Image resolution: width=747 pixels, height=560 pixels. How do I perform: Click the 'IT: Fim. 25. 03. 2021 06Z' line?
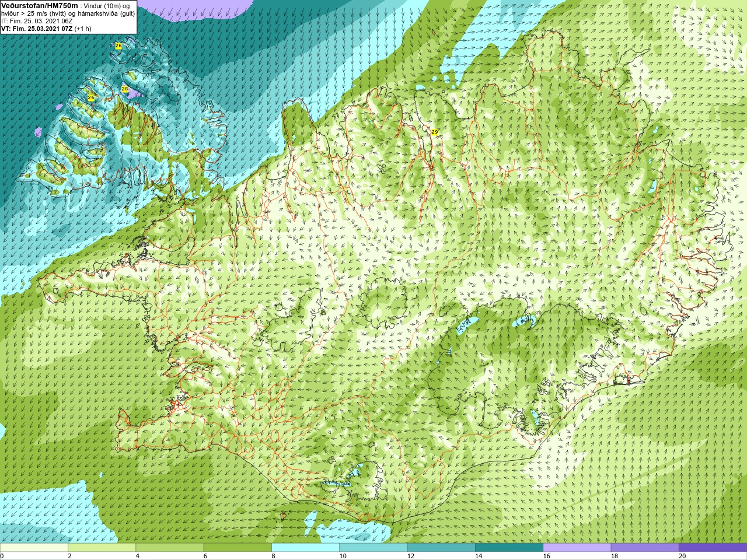click(37, 20)
